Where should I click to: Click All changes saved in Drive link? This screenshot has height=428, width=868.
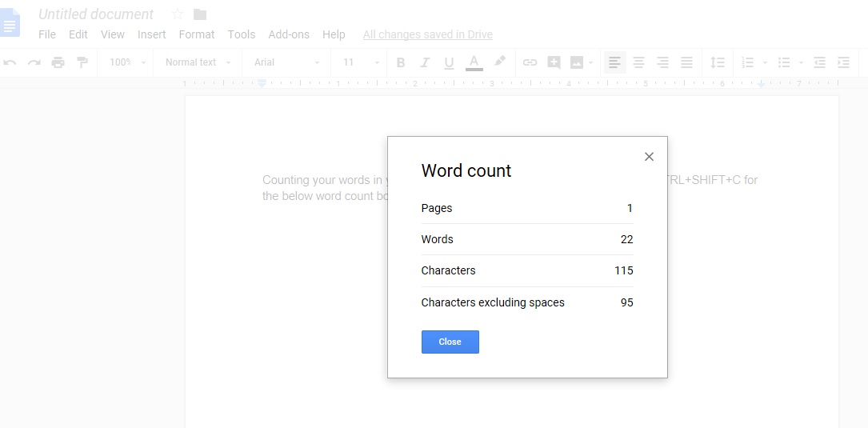(x=428, y=34)
